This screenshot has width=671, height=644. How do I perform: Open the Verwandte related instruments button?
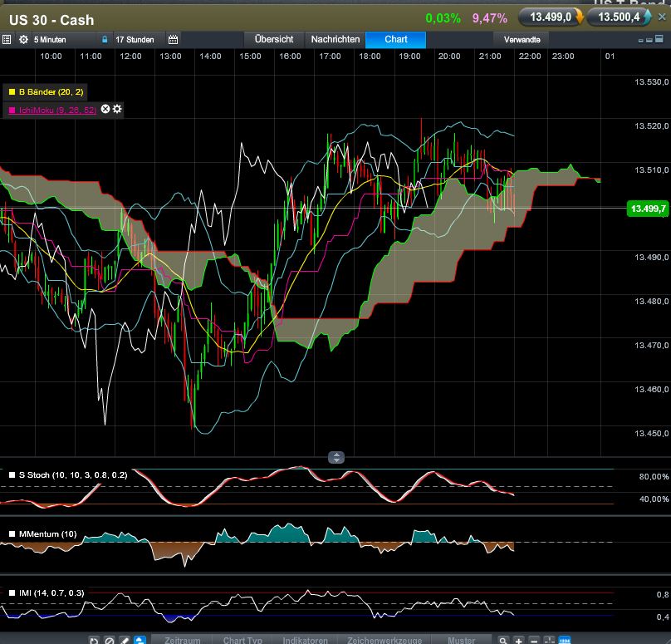tap(522, 40)
